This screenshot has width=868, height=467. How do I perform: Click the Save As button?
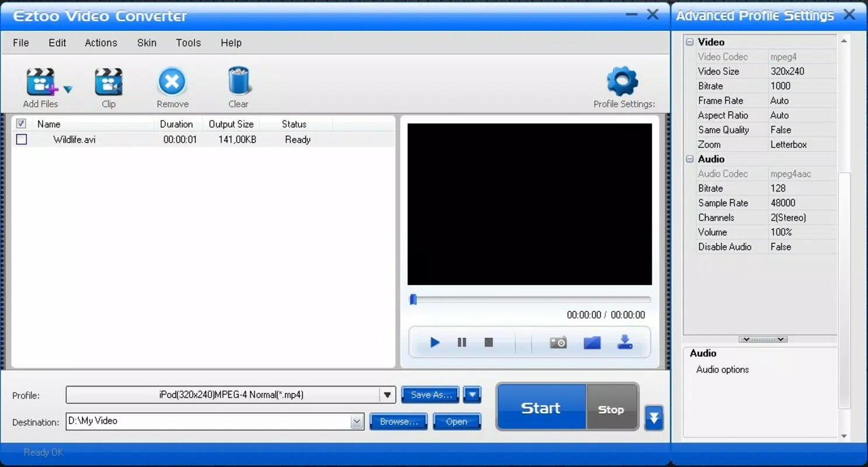click(431, 395)
